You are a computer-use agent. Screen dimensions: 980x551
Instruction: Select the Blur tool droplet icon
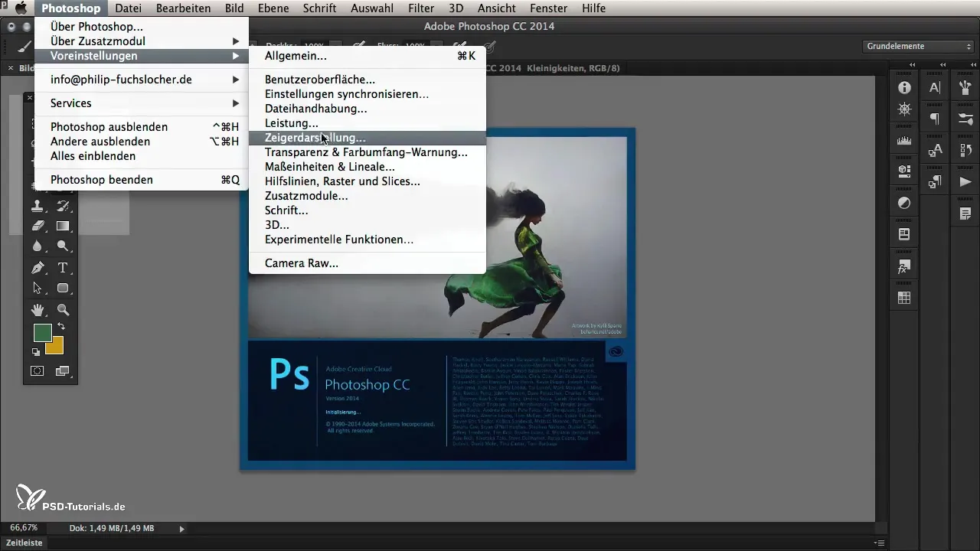[38, 246]
